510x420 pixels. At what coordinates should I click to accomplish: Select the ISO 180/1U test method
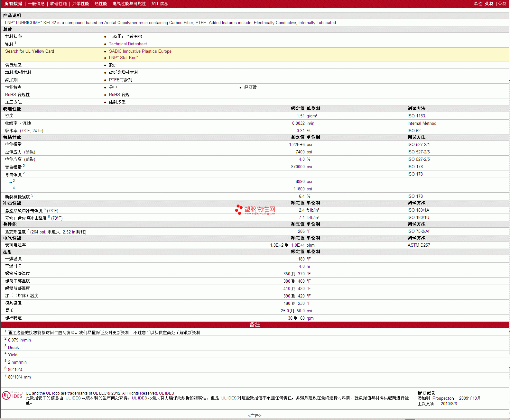418,217
